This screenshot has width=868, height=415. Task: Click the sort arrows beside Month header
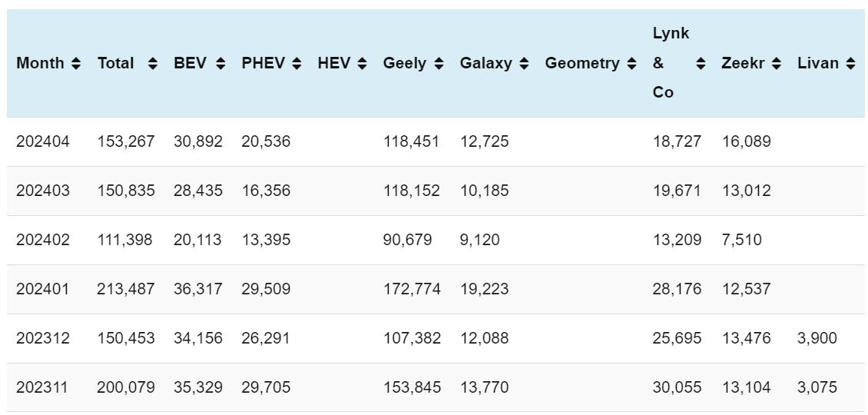[76, 64]
